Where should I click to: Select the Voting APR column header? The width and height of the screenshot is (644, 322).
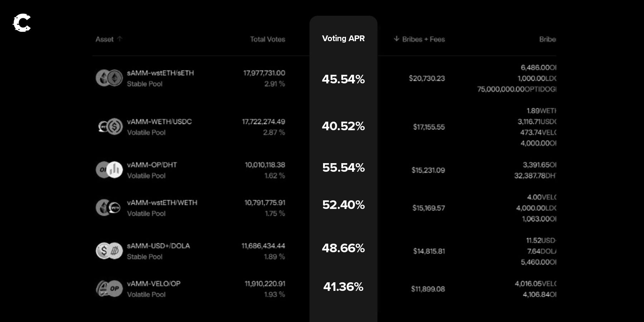click(343, 39)
